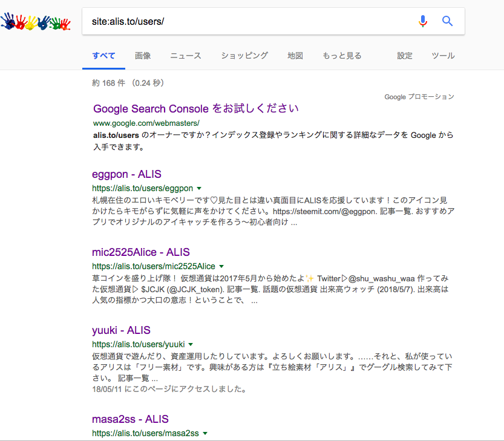
Task: Open the yuuki - ALIS result title
Action: 121,330
